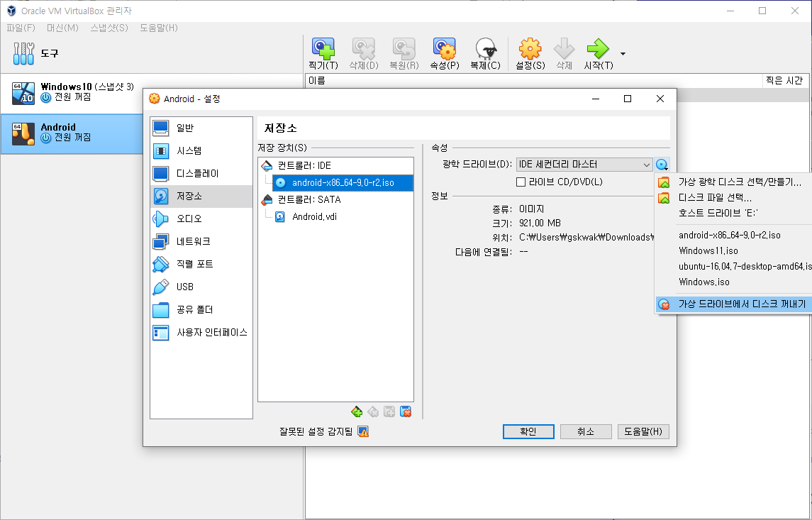This screenshot has height=520, width=812.
Task: Click the invalid settings warning icon
Action: [x=364, y=431]
